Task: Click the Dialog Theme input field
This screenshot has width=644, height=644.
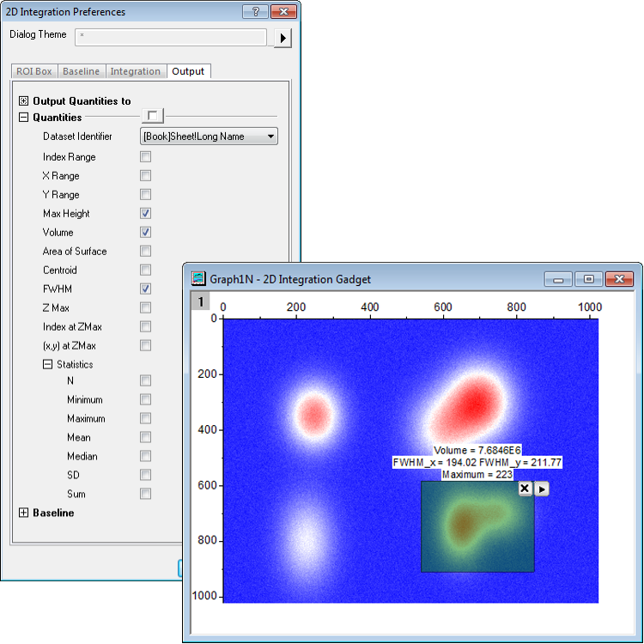Action: coord(172,37)
